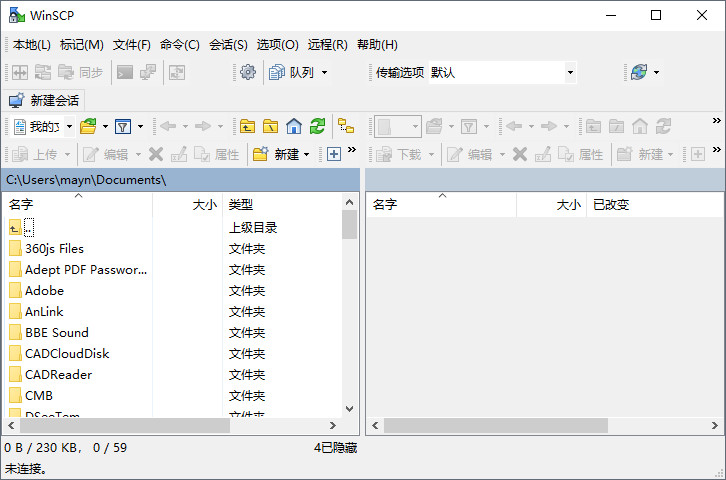Select the Adept PDF Passwor... folder
Viewport: 726px width, 480px height.
78,269
